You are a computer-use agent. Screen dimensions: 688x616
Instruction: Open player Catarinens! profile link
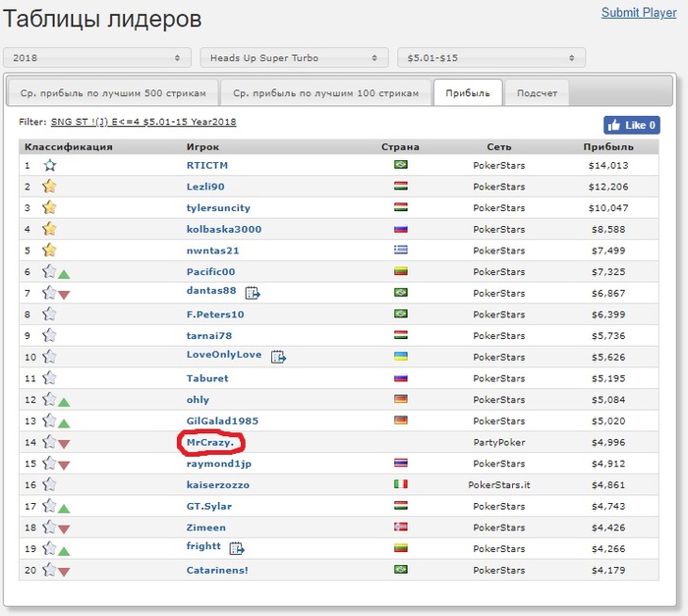pos(217,570)
